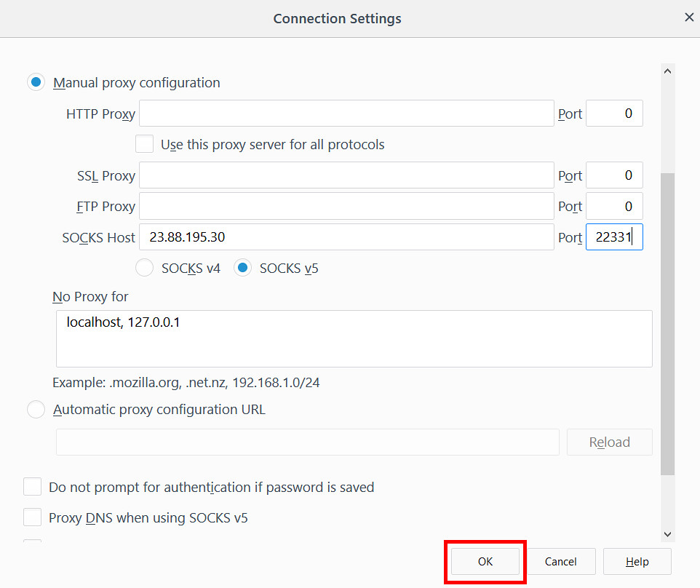Open Help for connection settings
This screenshot has height=588, width=700.
point(637,561)
